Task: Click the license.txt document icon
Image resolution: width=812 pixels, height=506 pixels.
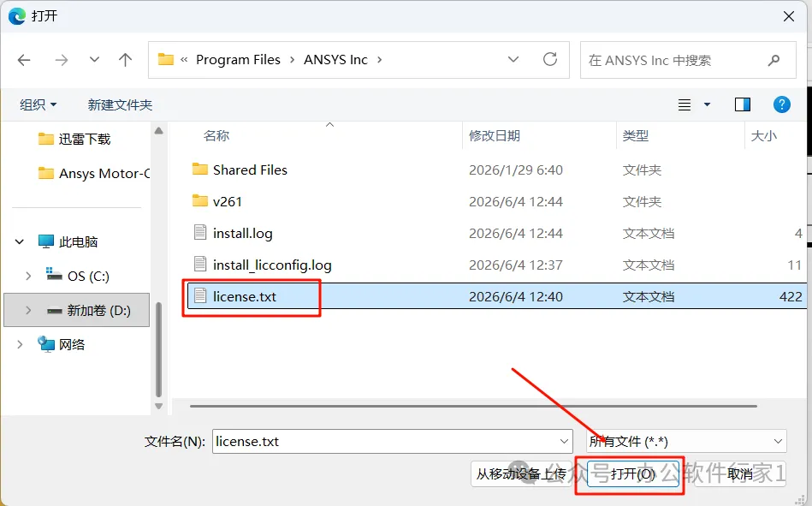Action: point(200,295)
